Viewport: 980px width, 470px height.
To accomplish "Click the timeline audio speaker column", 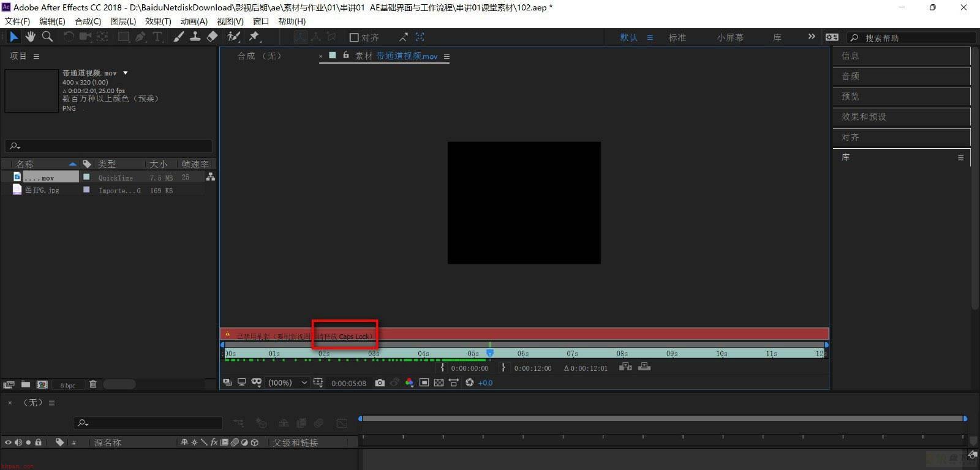I will tap(18, 442).
